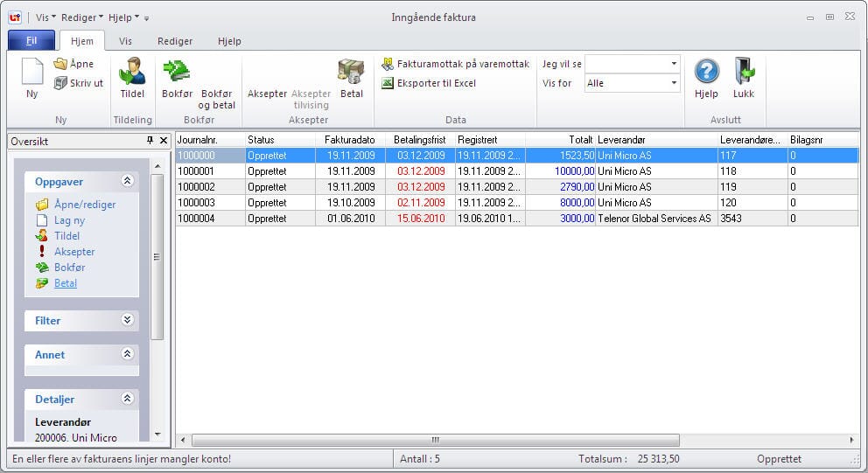Click the Tildel assign icon in ribbon

click(x=132, y=73)
